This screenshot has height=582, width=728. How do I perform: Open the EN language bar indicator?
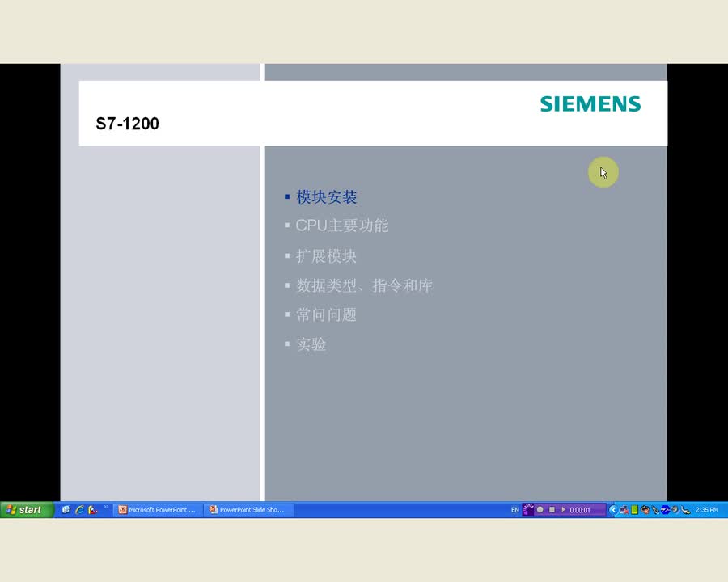pos(515,509)
